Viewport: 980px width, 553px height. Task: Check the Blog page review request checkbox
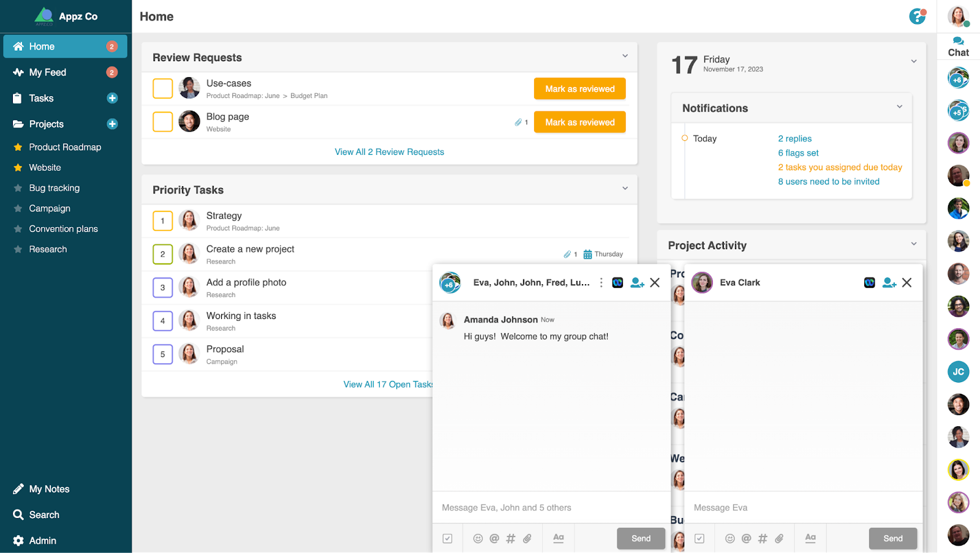[x=162, y=122]
